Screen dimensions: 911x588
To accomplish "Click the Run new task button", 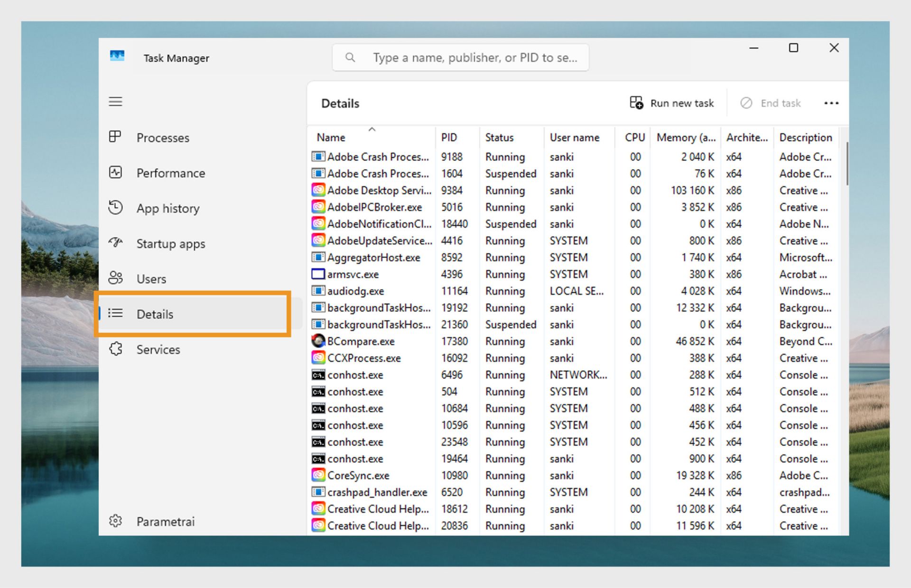I will coord(672,103).
